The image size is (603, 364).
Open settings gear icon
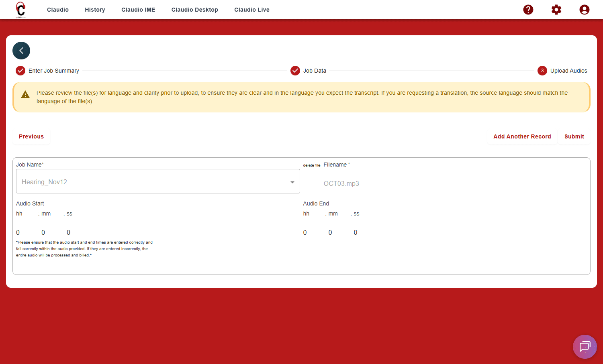[x=556, y=10]
